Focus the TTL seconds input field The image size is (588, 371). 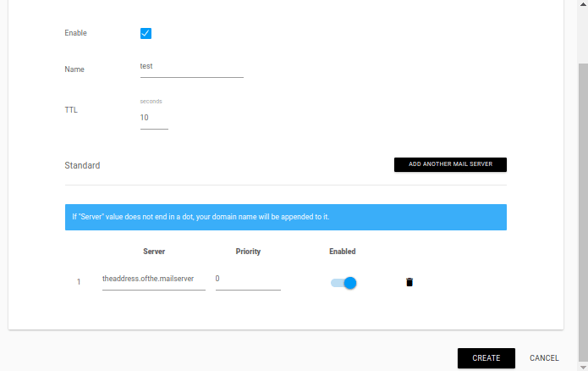(x=154, y=119)
